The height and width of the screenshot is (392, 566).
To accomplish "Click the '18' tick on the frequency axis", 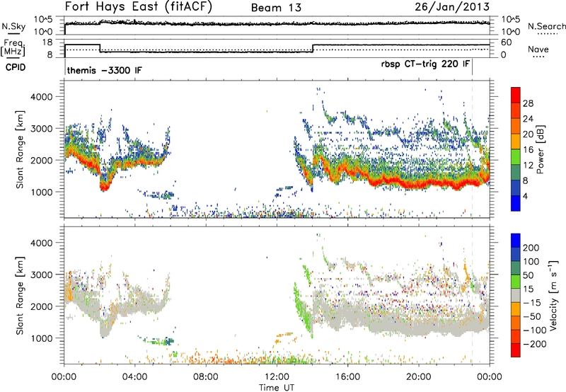I will tap(47, 42).
